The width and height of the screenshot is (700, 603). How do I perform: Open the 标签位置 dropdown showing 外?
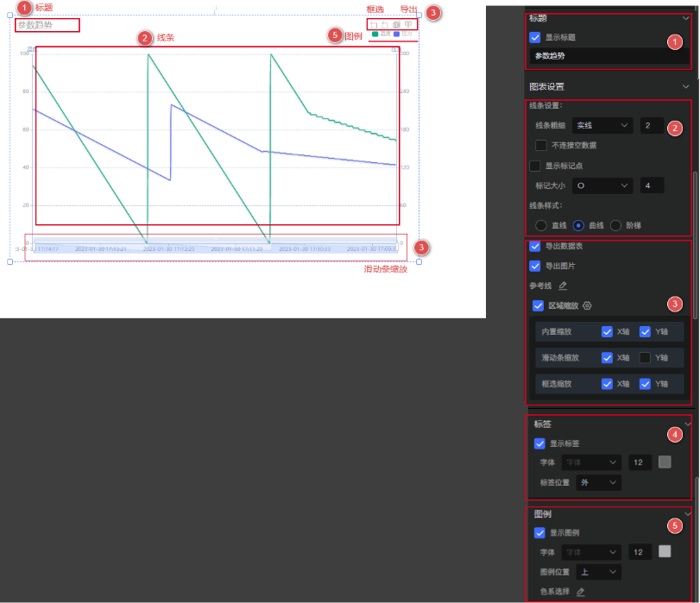click(x=599, y=482)
